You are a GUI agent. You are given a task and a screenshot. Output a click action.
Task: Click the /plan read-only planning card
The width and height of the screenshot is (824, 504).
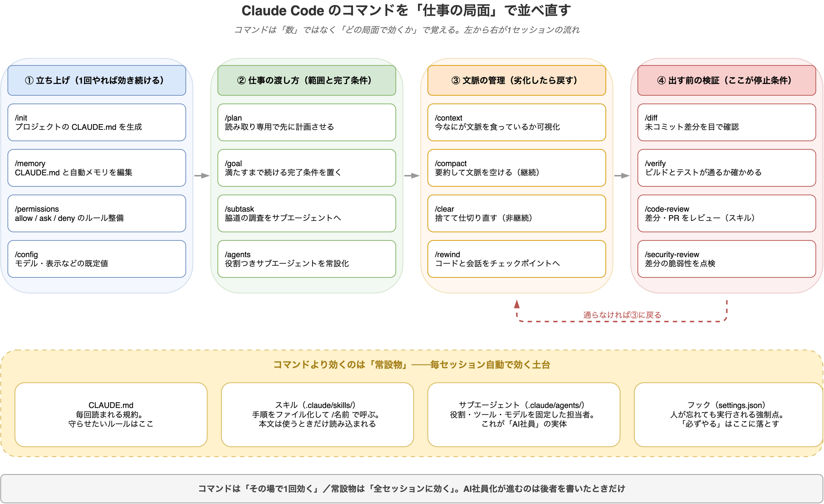(x=307, y=122)
